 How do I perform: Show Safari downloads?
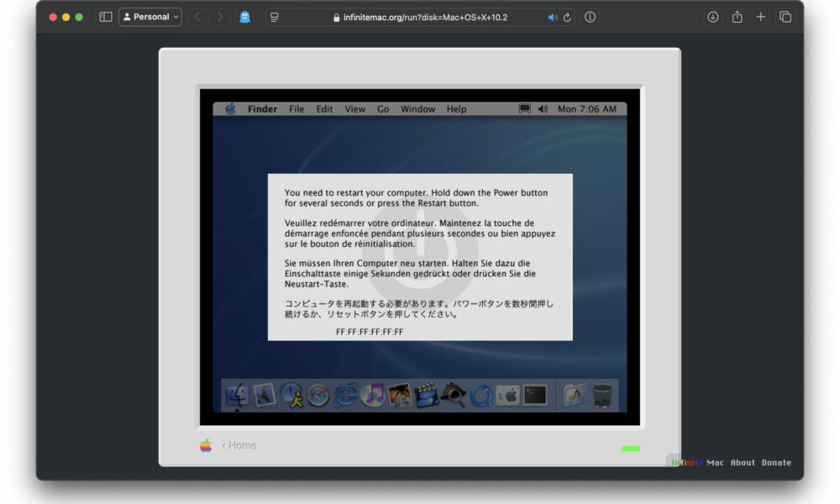(x=712, y=17)
